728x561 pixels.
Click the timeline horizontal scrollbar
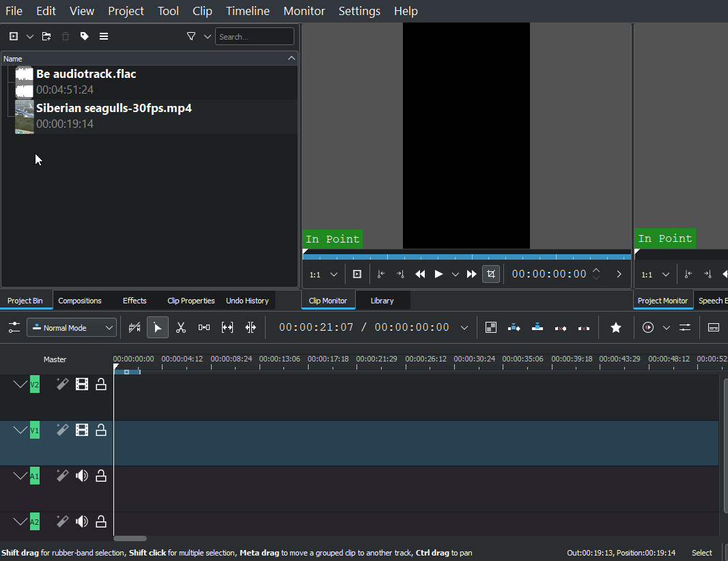[x=130, y=538]
